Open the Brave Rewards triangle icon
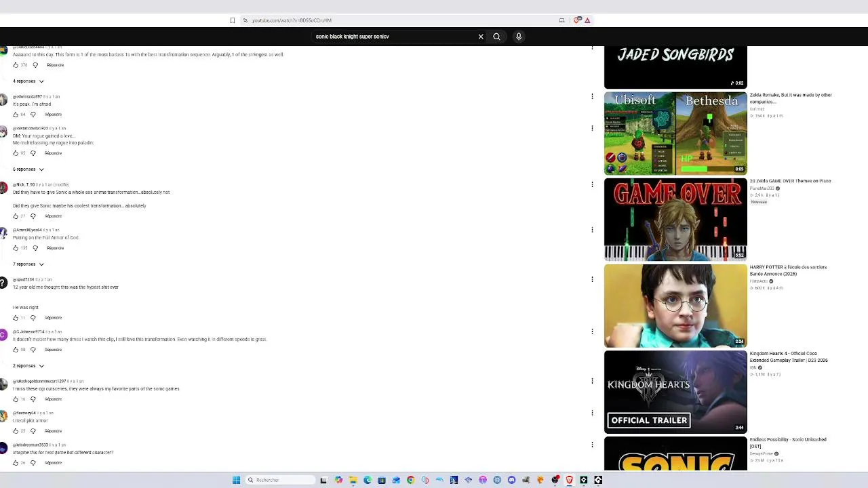868x488 pixels. click(587, 20)
